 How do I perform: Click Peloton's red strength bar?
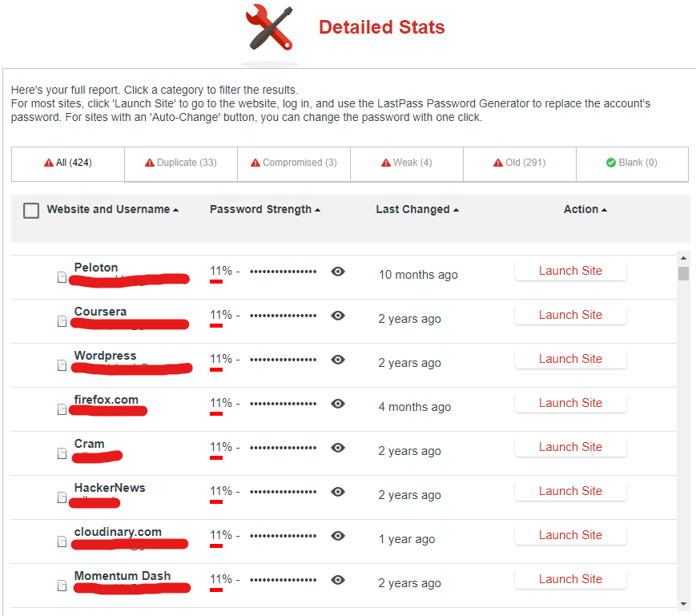(216, 281)
